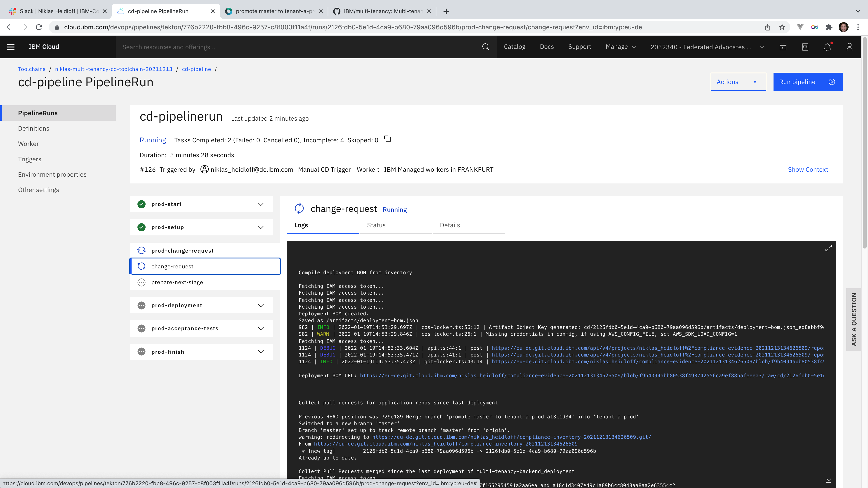Viewport: 868px width, 488px height.
Task: Open the user profile avatar icon
Action: point(849,47)
